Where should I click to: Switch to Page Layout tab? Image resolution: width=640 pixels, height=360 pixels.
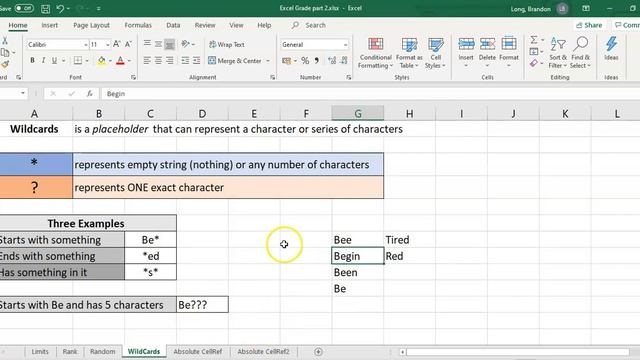91,25
